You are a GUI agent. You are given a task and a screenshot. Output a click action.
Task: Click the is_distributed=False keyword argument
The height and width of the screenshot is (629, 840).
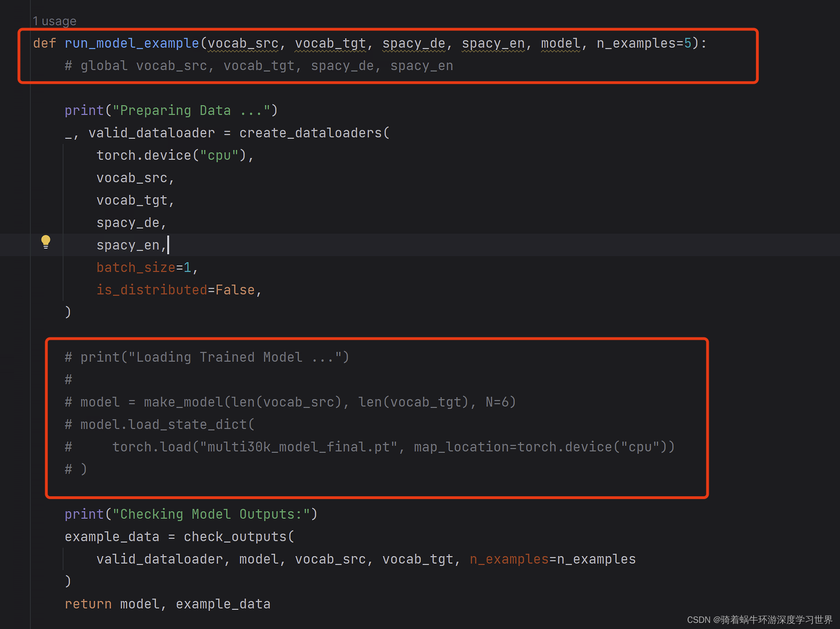pos(176,290)
